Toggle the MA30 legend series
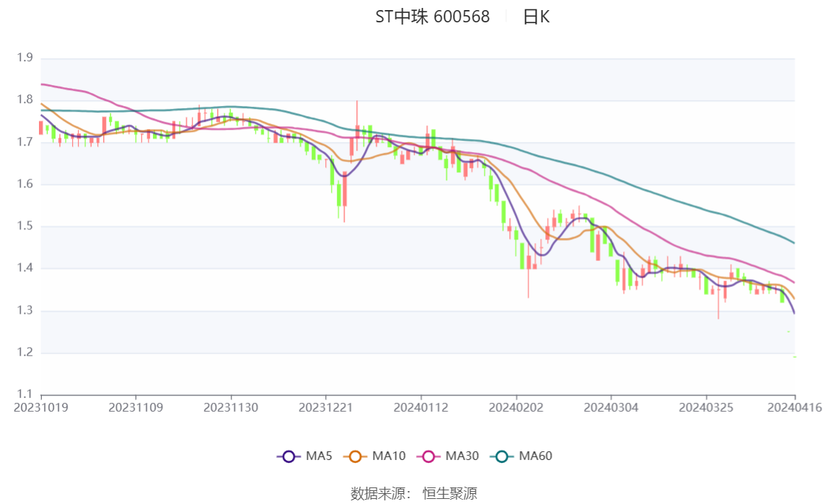The height and width of the screenshot is (504, 828). [x=448, y=456]
